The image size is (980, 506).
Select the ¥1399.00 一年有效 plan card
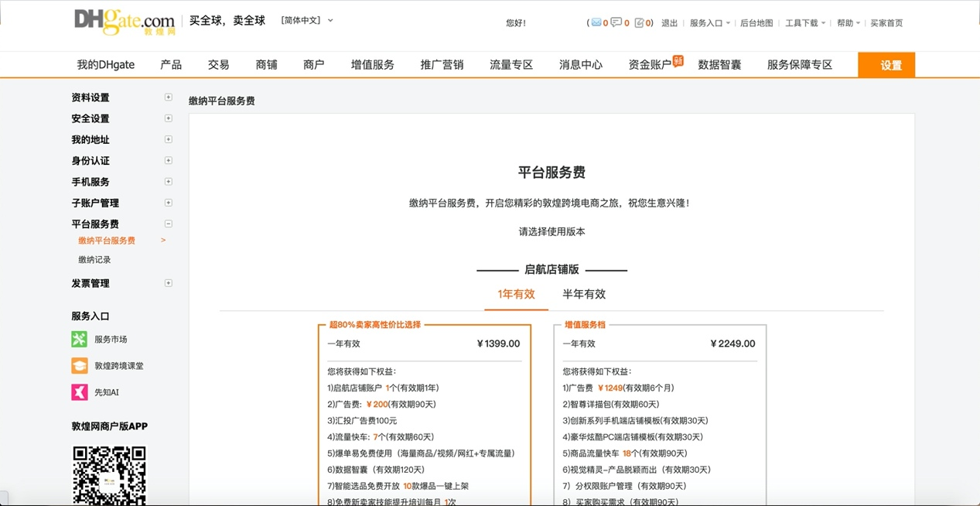425,415
